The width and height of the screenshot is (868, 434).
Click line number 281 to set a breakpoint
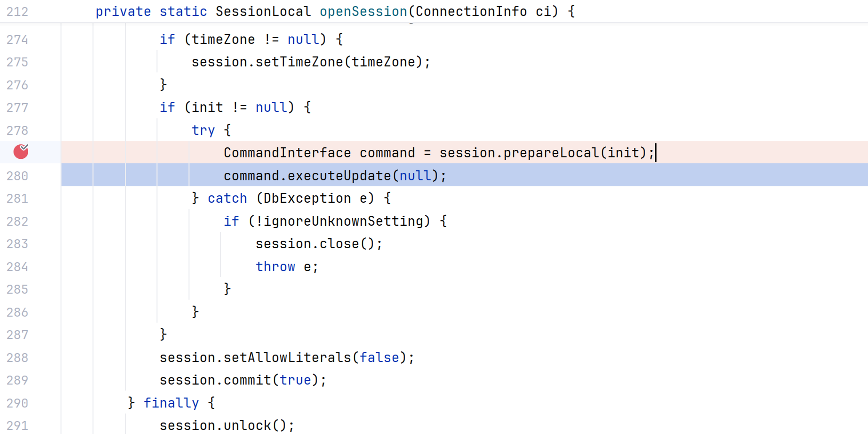click(17, 198)
